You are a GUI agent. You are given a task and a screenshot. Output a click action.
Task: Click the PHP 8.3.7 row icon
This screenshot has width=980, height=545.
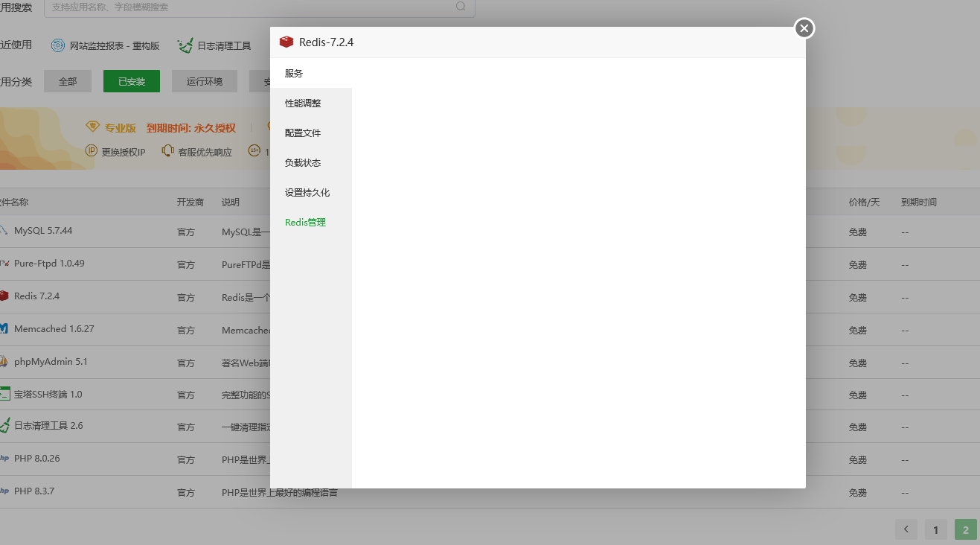(x=4, y=491)
